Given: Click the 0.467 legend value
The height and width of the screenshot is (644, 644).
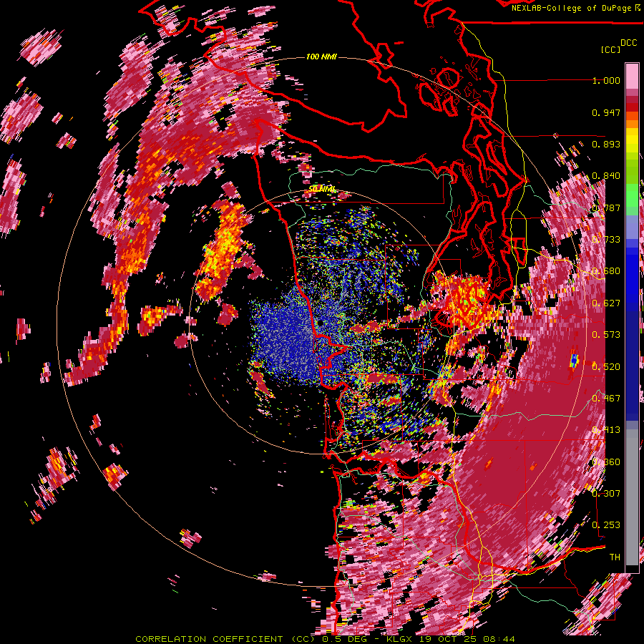Looking at the screenshot, I should tap(606, 399).
